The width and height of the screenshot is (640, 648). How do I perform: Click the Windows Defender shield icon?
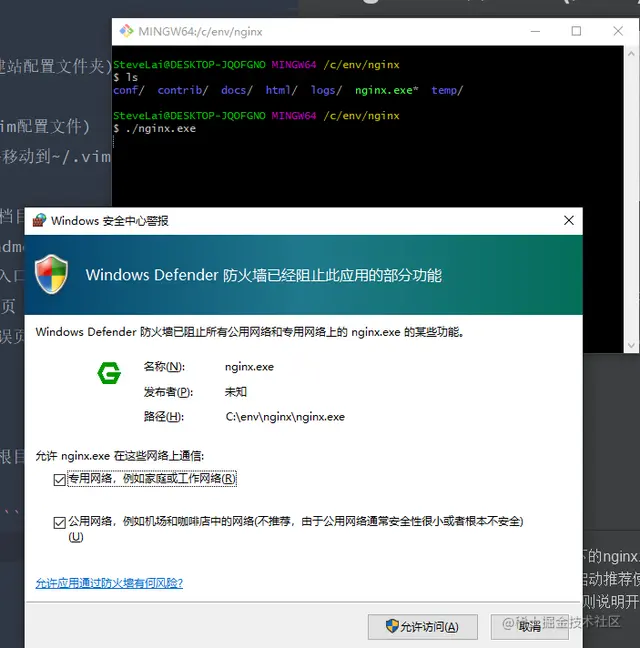coord(52,274)
